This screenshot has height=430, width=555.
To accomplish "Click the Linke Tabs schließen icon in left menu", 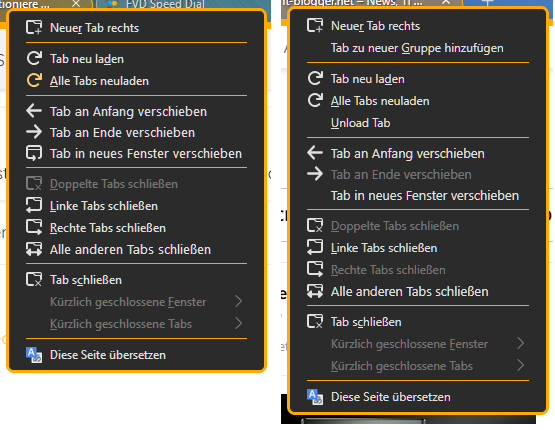I will pyautogui.click(x=34, y=206).
